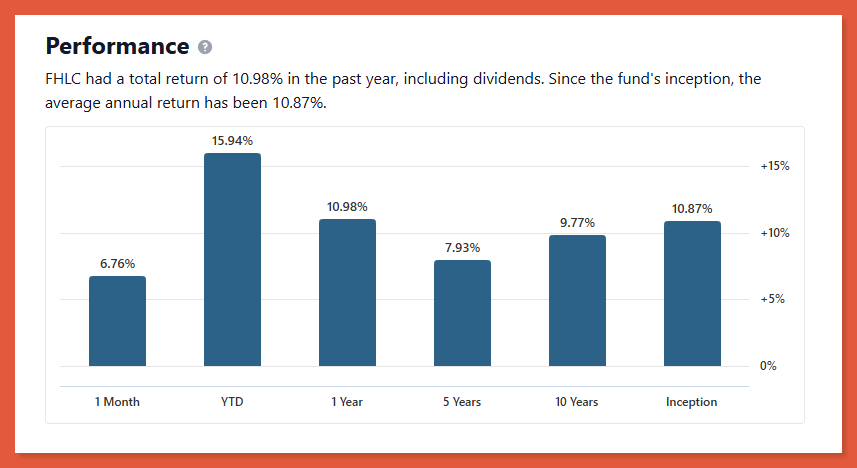Click the 1 Month axis label
Image resolution: width=857 pixels, height=468 pixels.
(117, 402)
